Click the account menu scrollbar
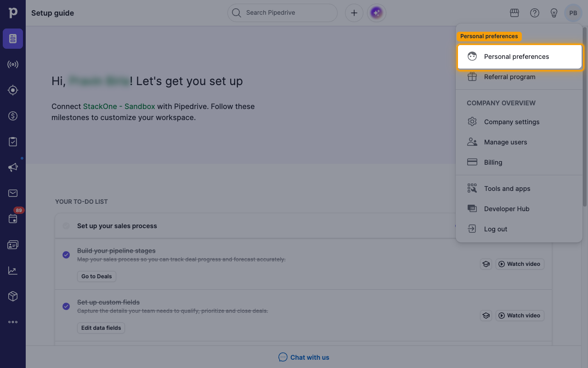Viewport: 588px width, 368px height. (x=585, y=116)
